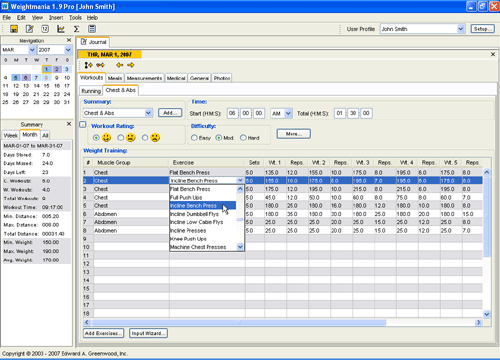Image resolution: width=500 pixels, height=360 pixels.
Task: Close the Navigation panel
Action: (x=69, y=40)
